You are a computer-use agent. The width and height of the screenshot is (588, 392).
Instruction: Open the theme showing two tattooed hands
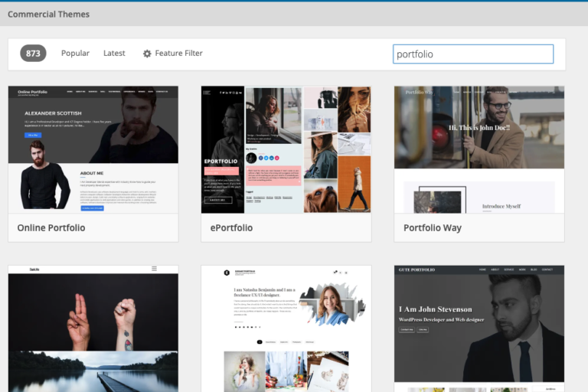click(93, 328)
